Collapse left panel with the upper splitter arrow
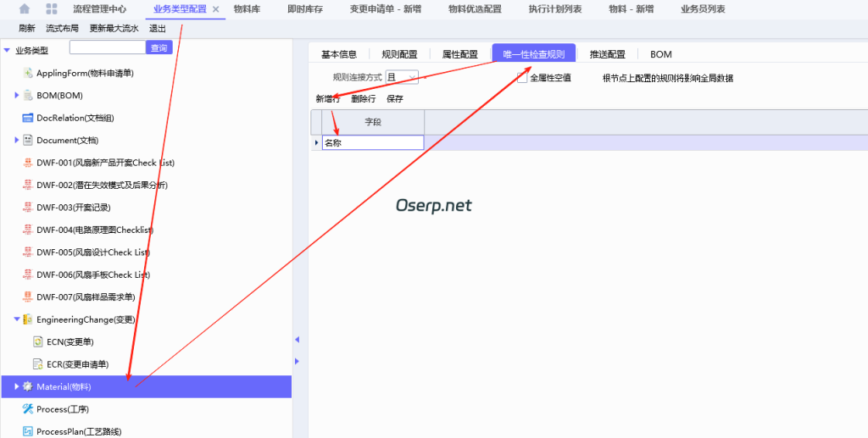The width and height of the screenshot is (868, 438). click(297, 339)
